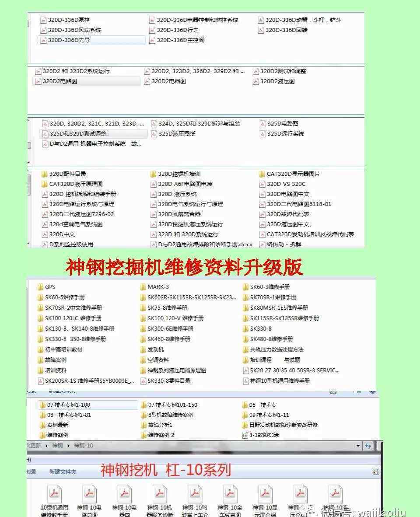Select the folder icon beside 8型机故障维修案例
420x517 pixels.
coord(143,415)
